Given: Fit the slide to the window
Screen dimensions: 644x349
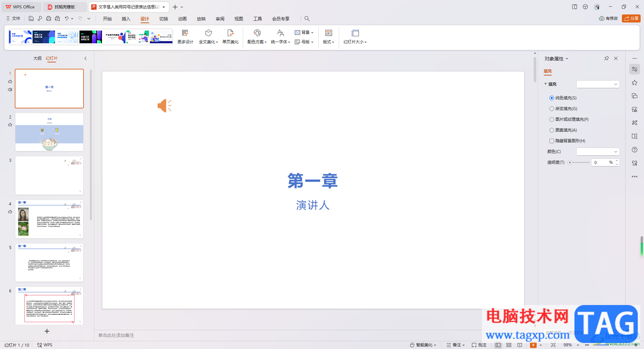Looking at the screenshot, I should (x=553, y=345).
